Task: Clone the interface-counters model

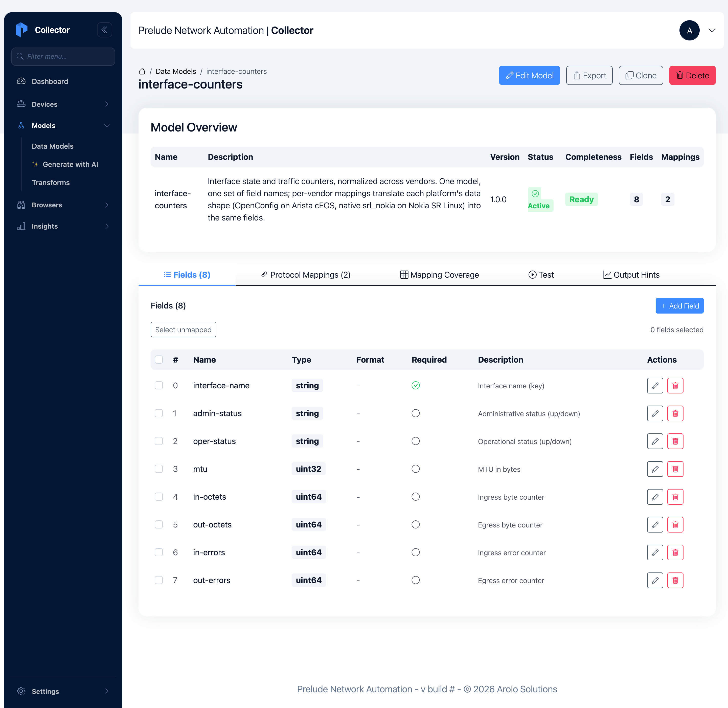Action: (641, 76)
